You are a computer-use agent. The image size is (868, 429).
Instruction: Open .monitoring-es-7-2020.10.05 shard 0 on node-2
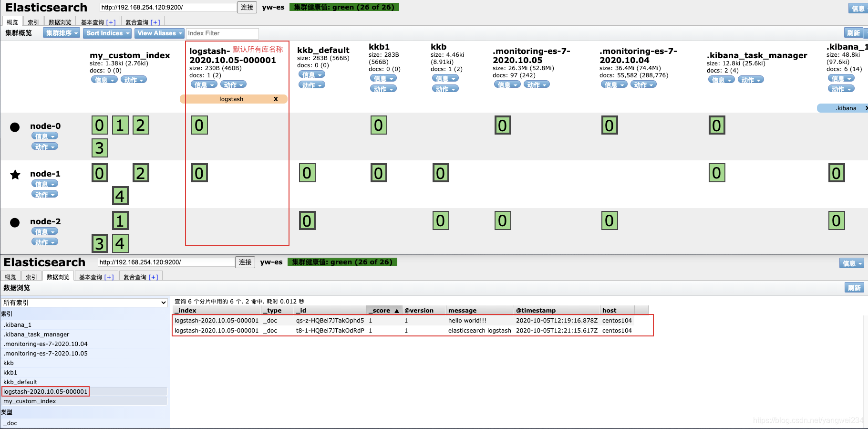click(x=503, y=221)
